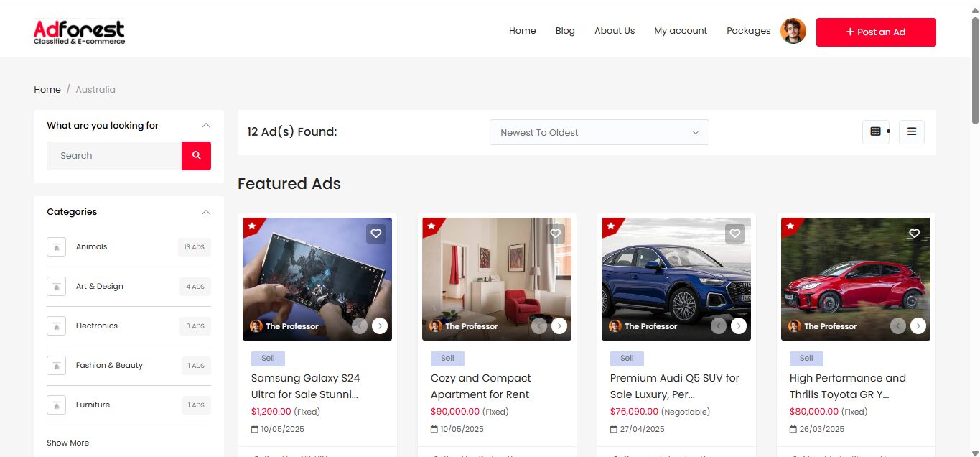Favorite the Samsung Galaxy S24 ad
980x457 pixels.
(x=375, y=234)
